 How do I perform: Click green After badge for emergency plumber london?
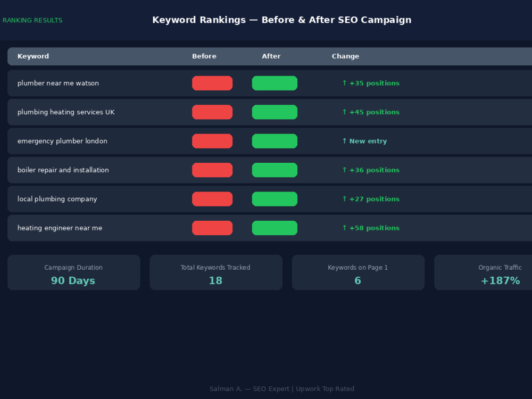click(x=275, y=141)
